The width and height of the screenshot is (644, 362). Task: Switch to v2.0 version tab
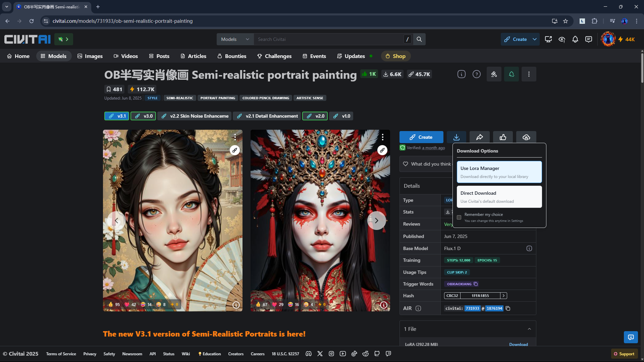pos(315,116)
